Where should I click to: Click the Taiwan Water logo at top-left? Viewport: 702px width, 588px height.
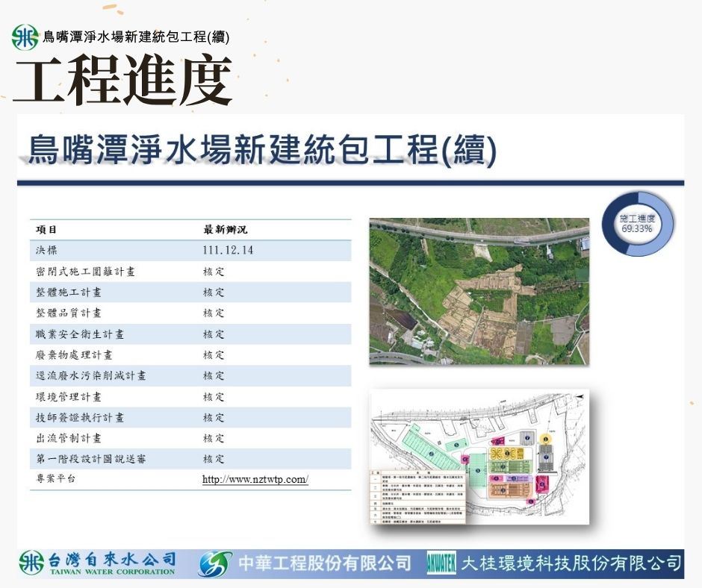pos(25,37)
